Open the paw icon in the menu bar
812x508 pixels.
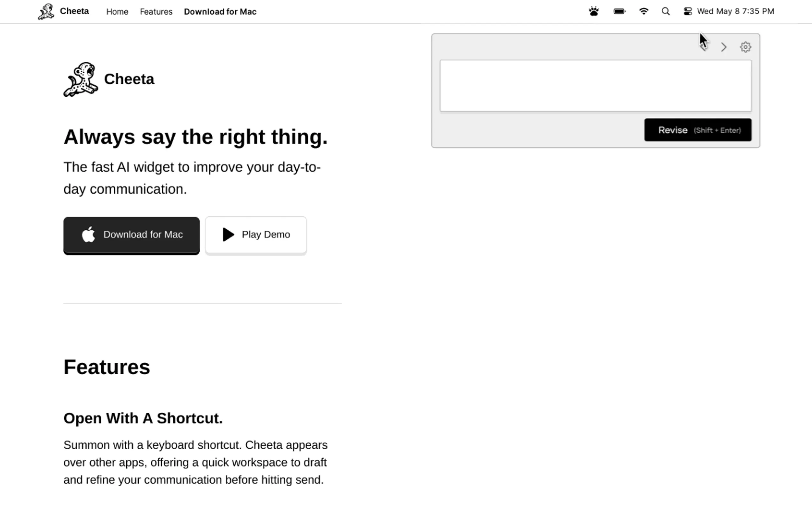[x=593, y=12]
